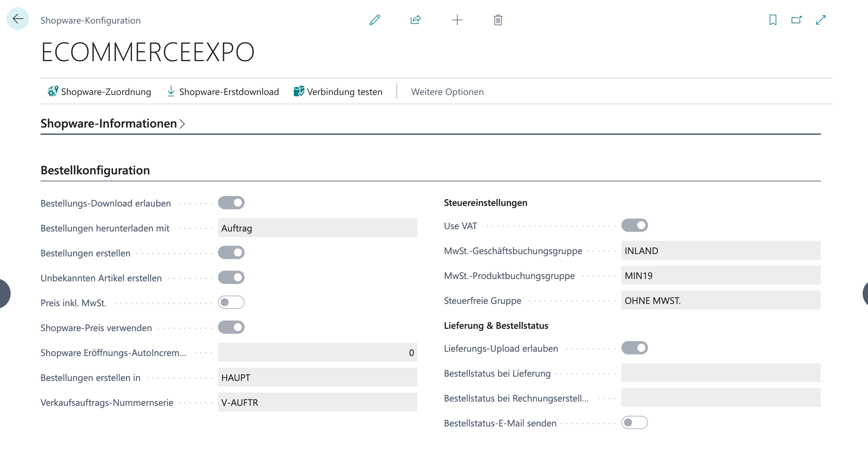Screen dimensions: 868x457
Task: Toggle Shopware-Preis verwenden switch
Action: click(x=231, y=327)
